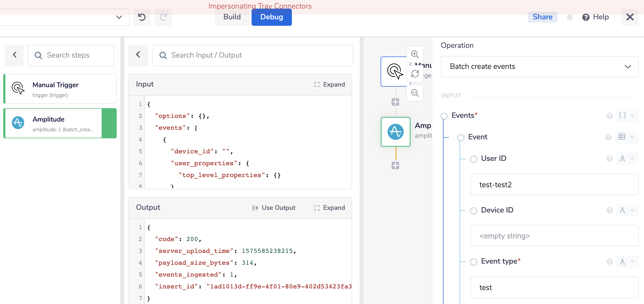Click the canvas zoom out magnifier

pos(415,93)
